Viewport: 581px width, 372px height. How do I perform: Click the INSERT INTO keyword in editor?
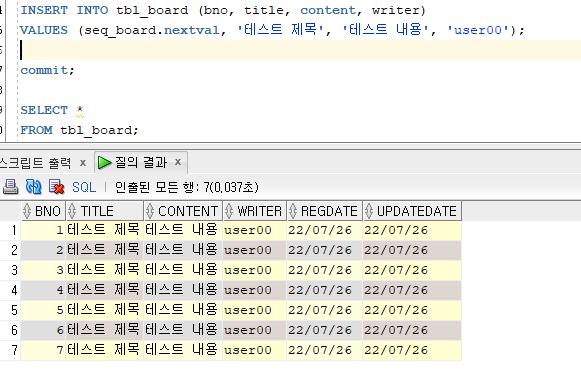64,10
